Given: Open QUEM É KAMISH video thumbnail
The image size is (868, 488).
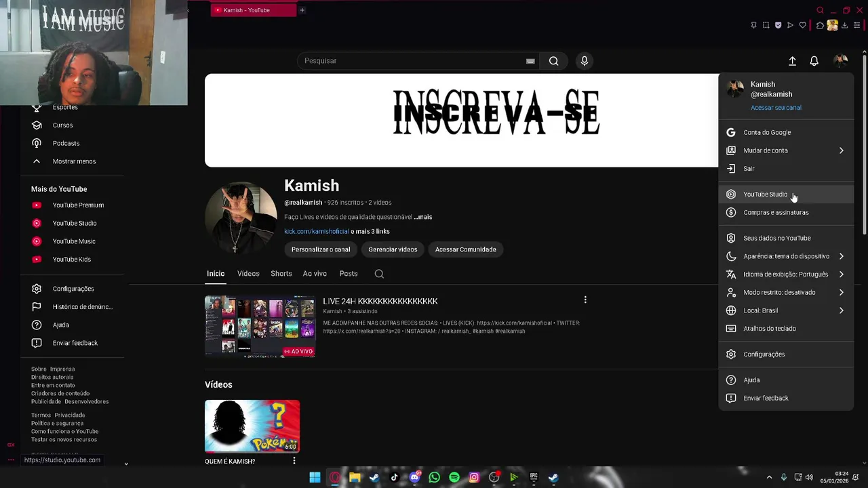Looking at the screenshot, I should pyautogui.click(x=252, y=426).
